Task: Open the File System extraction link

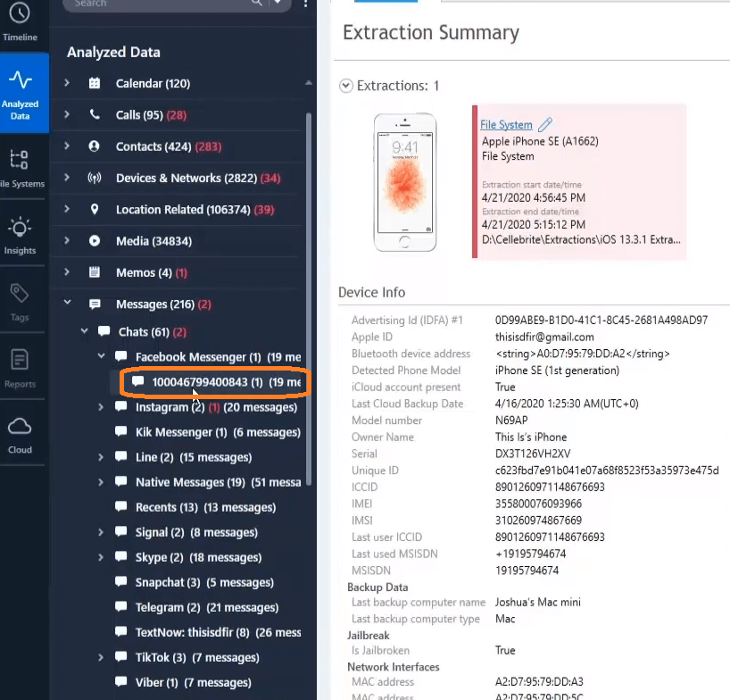Action: (506, 125)
